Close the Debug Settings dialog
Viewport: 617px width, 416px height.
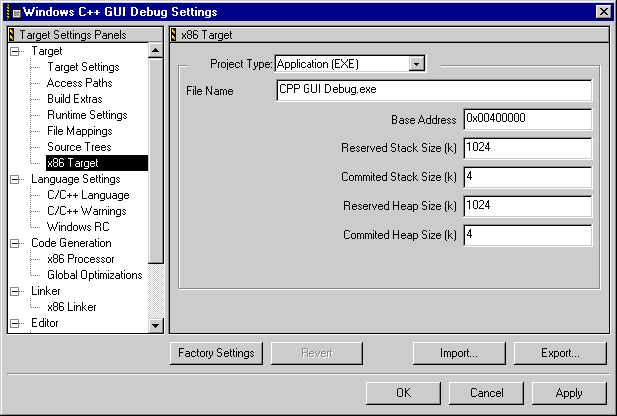604,12
